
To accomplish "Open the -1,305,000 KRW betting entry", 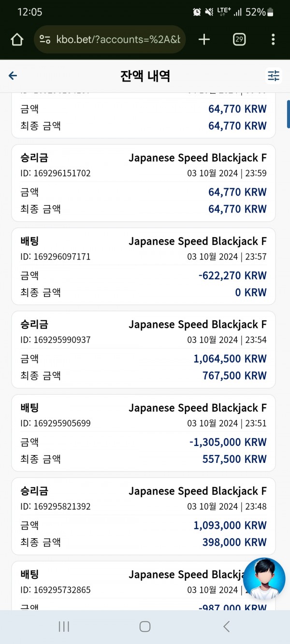I will pyautogui.click(x=144, y=433).
